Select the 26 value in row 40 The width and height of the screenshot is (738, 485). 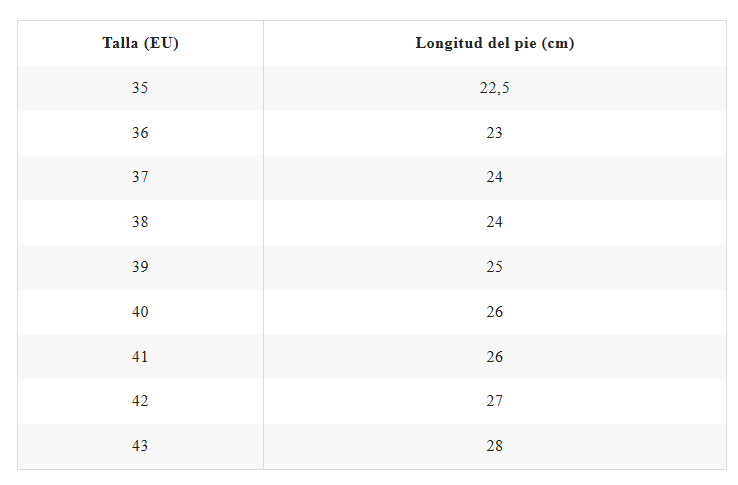[495, 312]
